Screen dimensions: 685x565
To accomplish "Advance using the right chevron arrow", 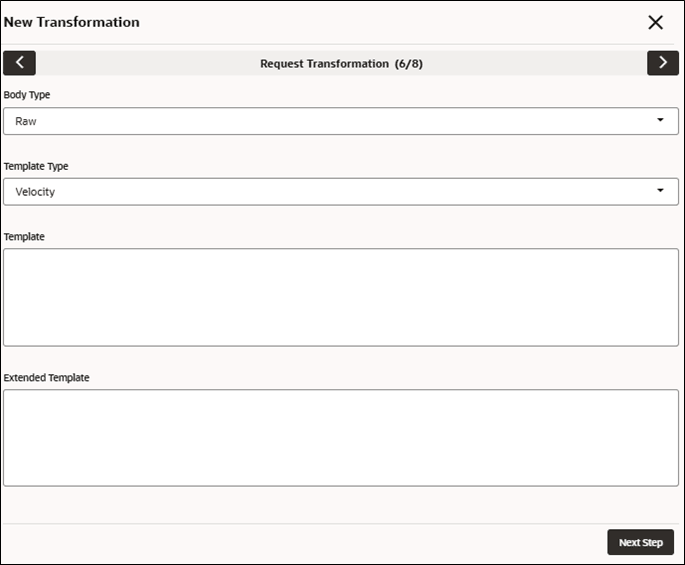I will [663, 63].
